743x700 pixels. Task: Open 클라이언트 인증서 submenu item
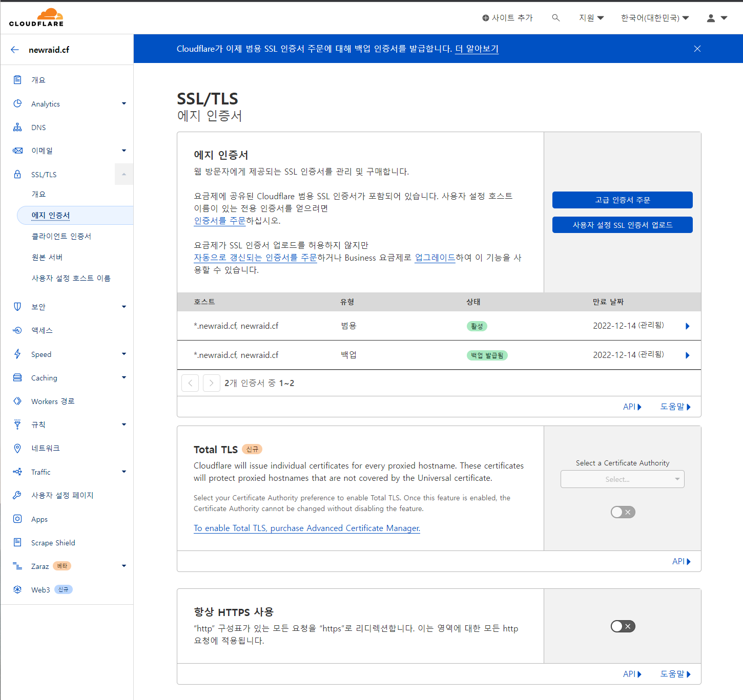tap(61, 236)
